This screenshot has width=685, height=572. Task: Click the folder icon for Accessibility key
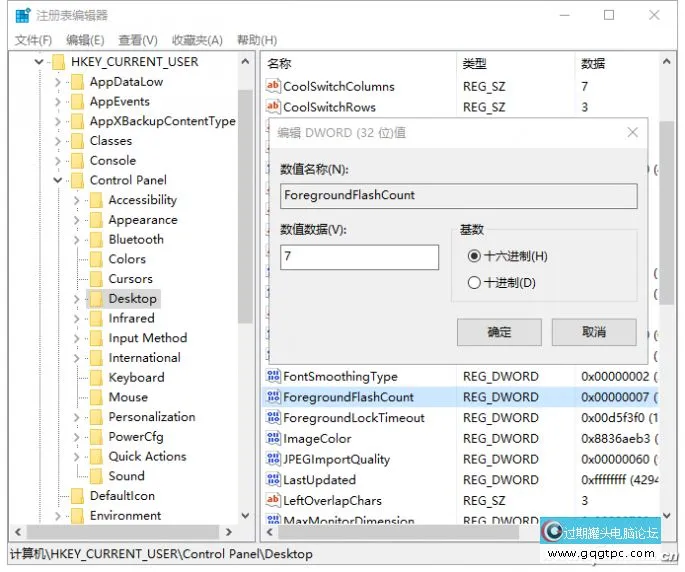pos(95,200)
